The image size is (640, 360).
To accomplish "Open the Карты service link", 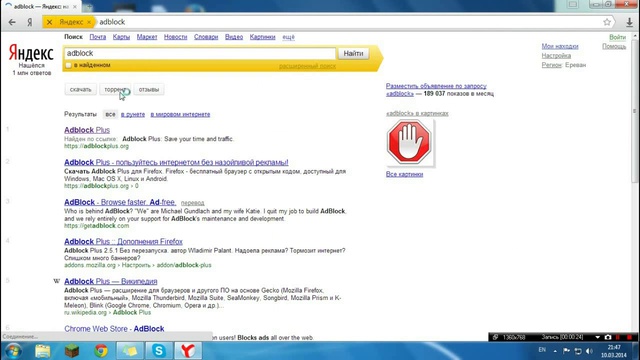I will pos(121,37).
